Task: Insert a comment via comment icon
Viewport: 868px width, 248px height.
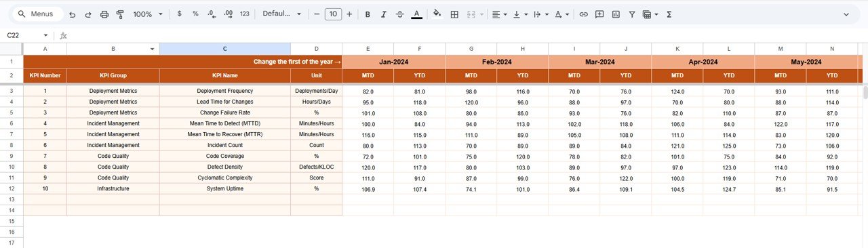Action: [x=599, y=14]
